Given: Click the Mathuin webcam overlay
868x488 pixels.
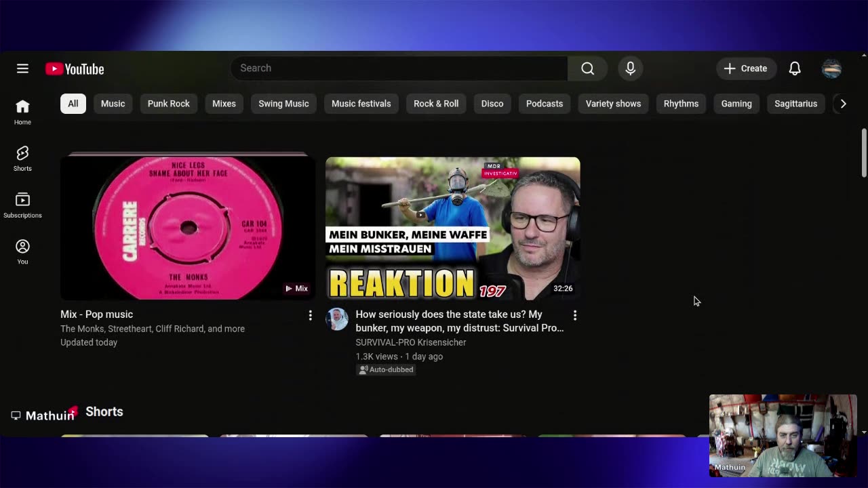Looking at the screenshot, I should pos(783,436).
